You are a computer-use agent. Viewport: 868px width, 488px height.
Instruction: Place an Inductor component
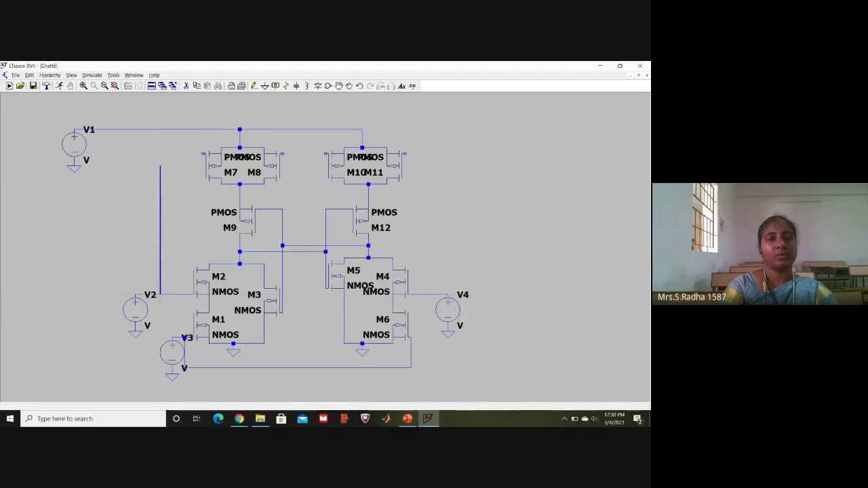307,86
